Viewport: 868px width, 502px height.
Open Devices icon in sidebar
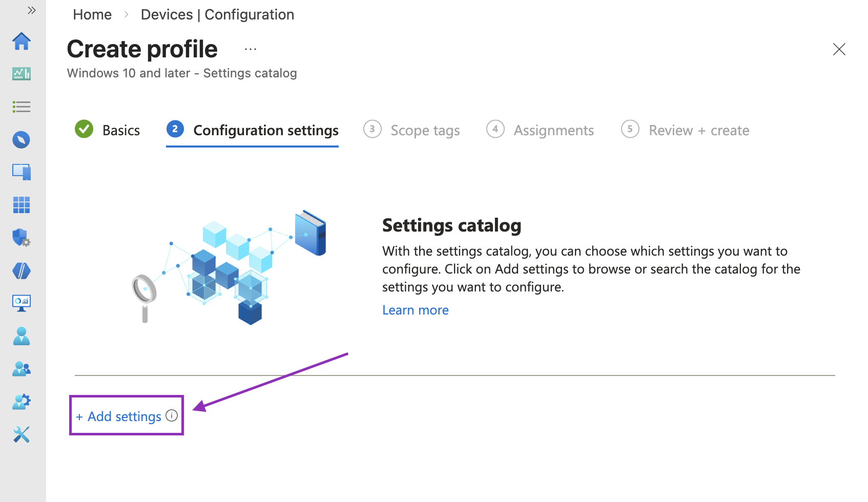22,172
